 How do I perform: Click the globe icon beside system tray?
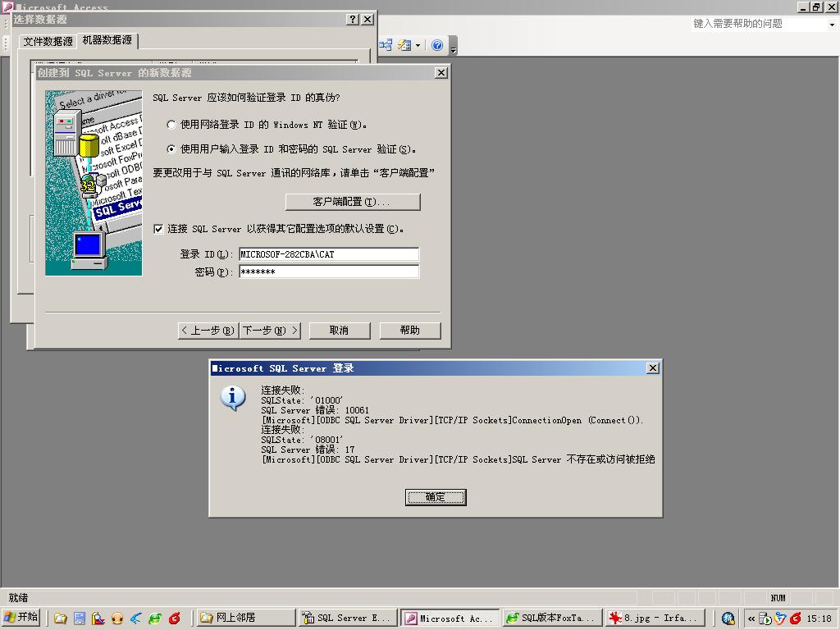(x=728, y=619)
